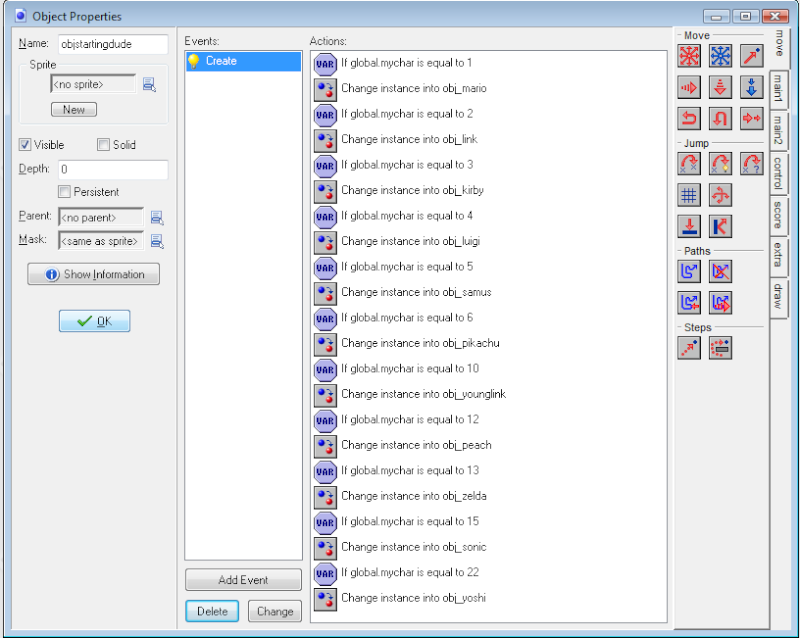Switch to the score tab
This screenshot has width=800, height=638.
pyautogui.click(x=778, y=215)
